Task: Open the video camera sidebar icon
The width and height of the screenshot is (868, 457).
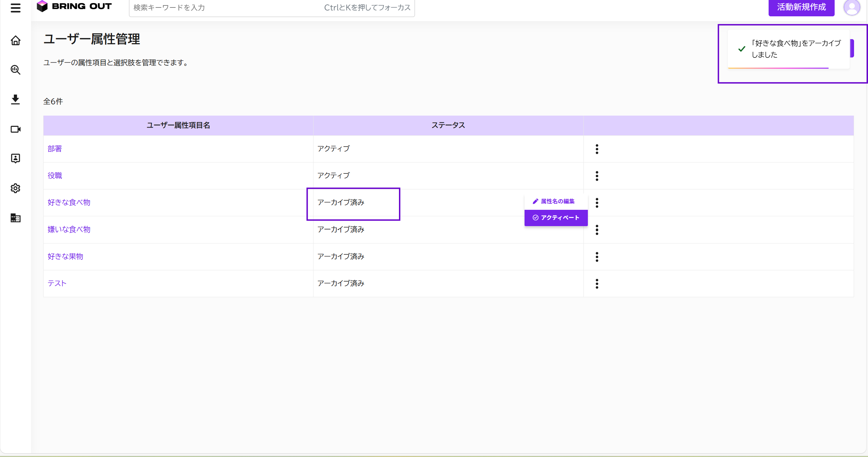Action: pyautogui.click(x=15, y=129)
